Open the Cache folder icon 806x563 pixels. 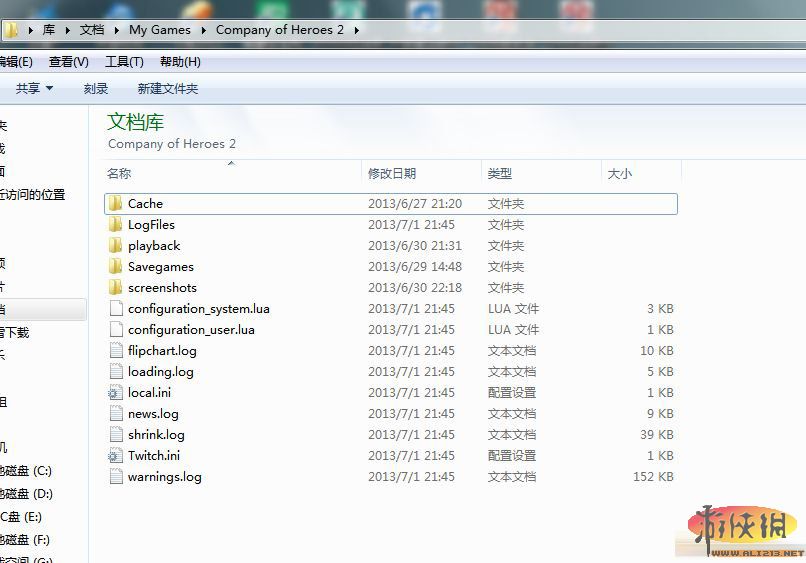pyautogui.click(x=116, y=204)
